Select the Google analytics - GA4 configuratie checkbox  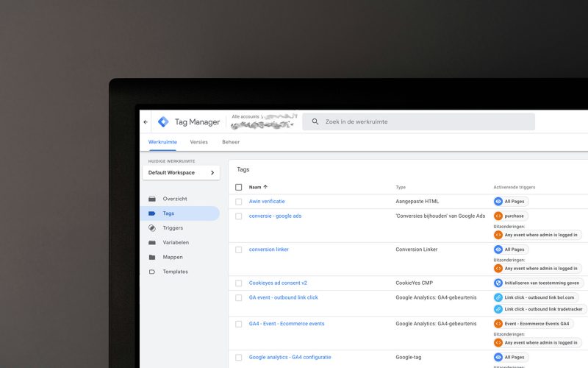[x=238, y=358]
